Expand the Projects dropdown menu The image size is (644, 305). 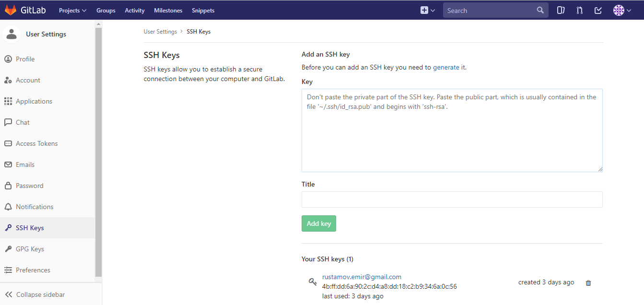tap(72, 10)
